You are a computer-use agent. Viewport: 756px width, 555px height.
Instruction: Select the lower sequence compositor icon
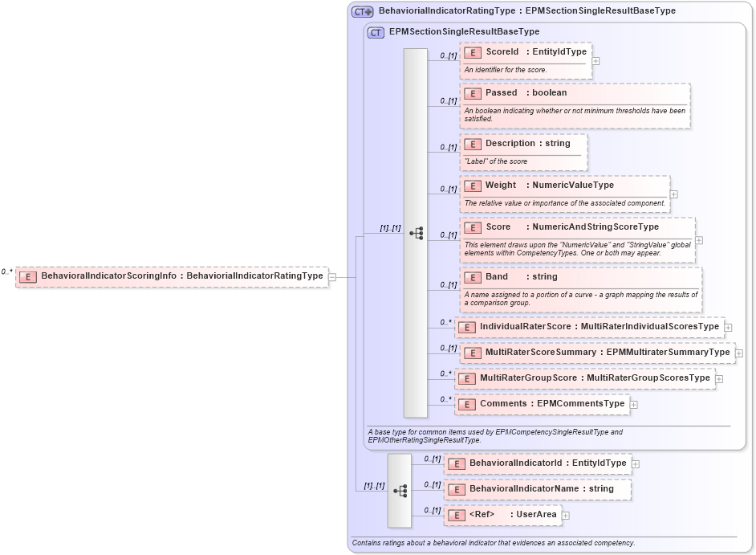click(x=399, y=490)
